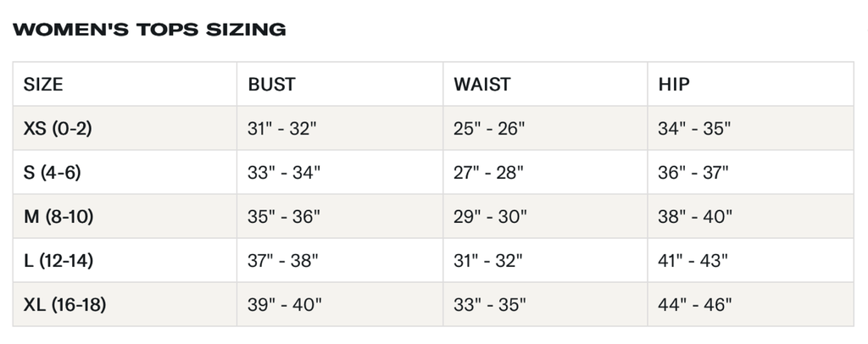Select the XL (16-18) size cell

[64, 305]
